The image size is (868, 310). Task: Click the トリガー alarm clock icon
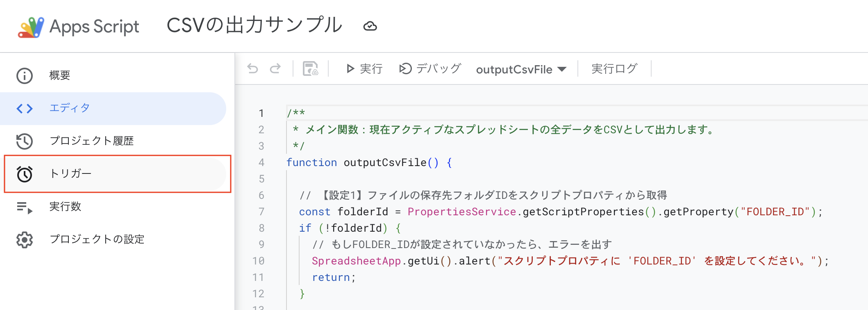pos(25,174)
